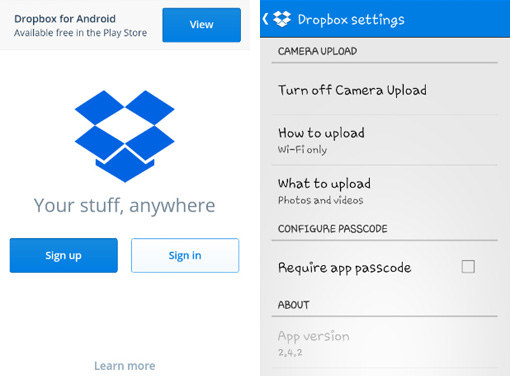Click 'Available free in the Play Store' text
The height and width of the screenshot is (376, 510).
pyautogui.click(x=80, y=33)
